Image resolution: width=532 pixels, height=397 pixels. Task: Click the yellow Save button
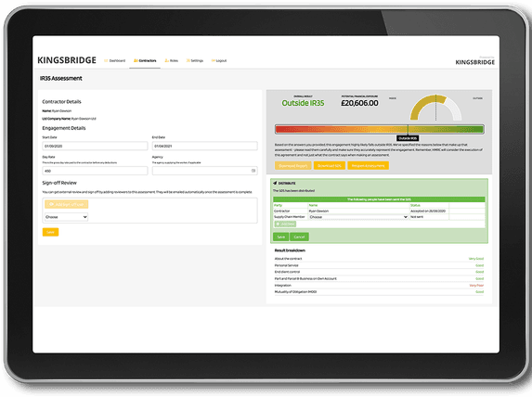pyautogui.click(x=50, y=232)
